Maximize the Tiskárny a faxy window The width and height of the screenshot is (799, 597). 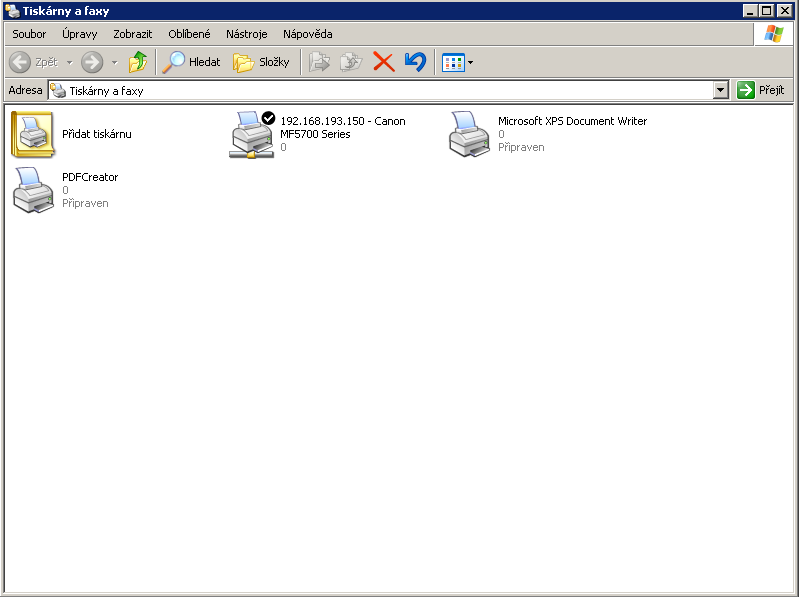(x=766, y=11)
